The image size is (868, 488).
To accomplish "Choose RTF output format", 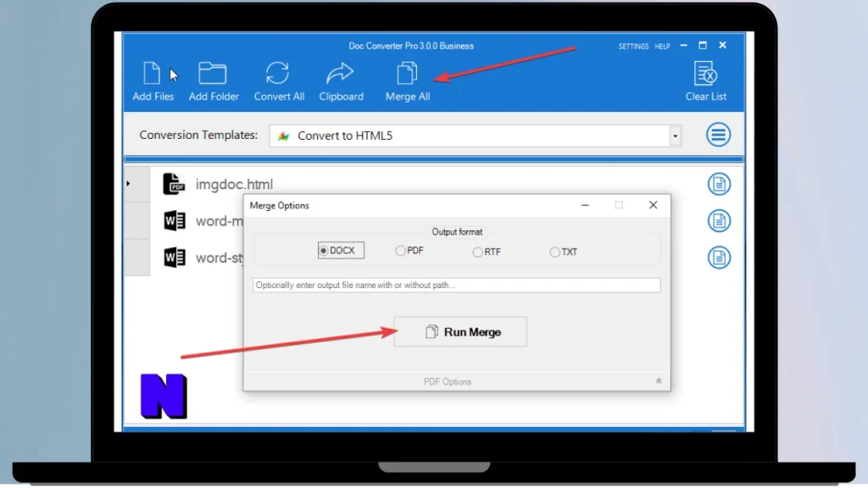I will coord(487,252).
